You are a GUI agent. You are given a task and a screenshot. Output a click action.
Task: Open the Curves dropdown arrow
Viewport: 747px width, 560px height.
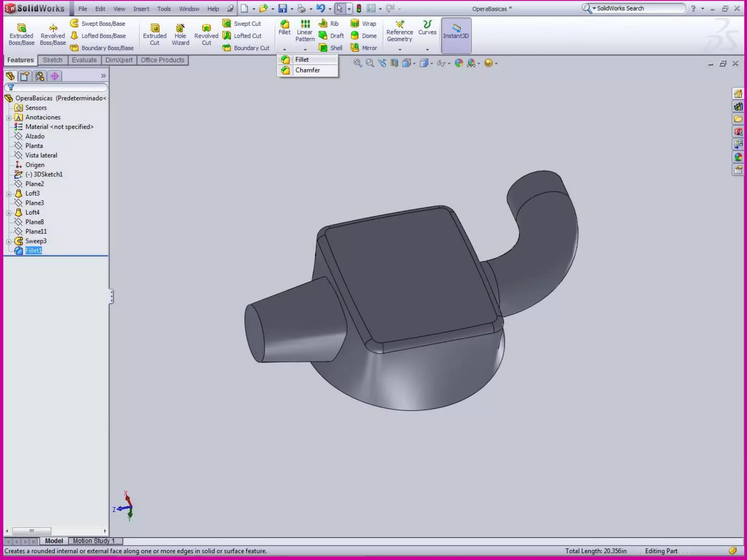click(427, 50)
